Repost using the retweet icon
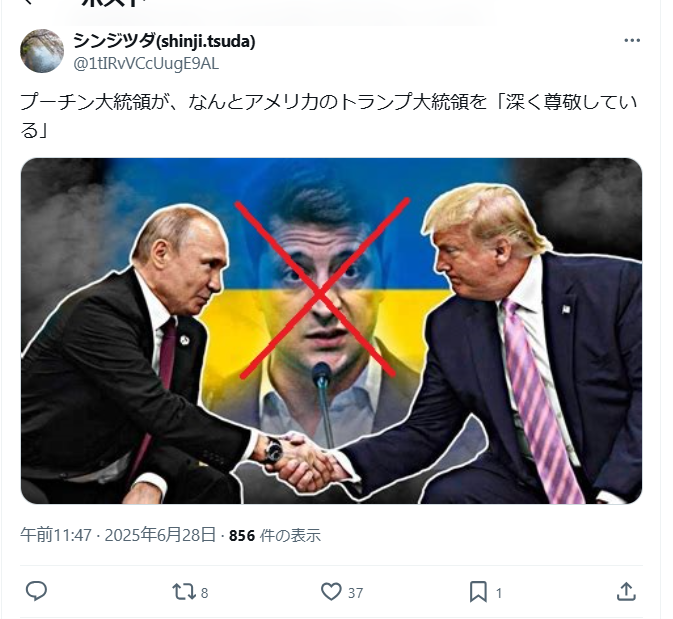This screenshot has width=673, height=619. [184, 592]
